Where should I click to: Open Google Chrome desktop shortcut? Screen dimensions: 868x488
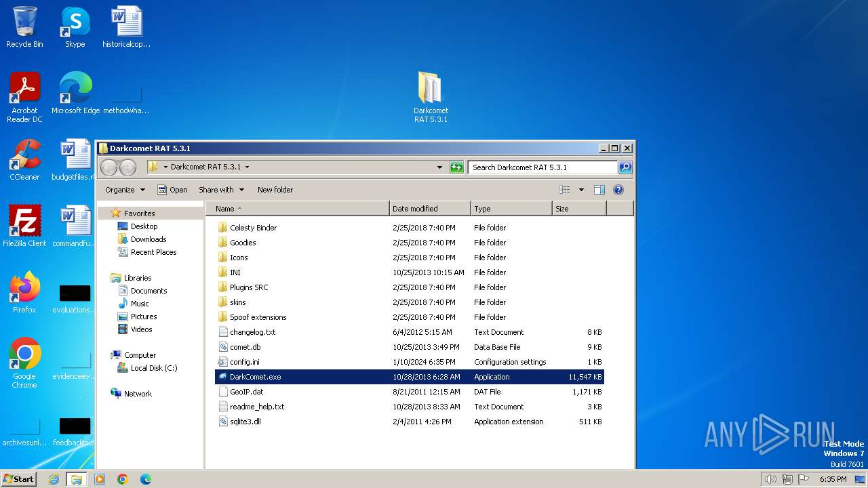[x=24, y=363]
